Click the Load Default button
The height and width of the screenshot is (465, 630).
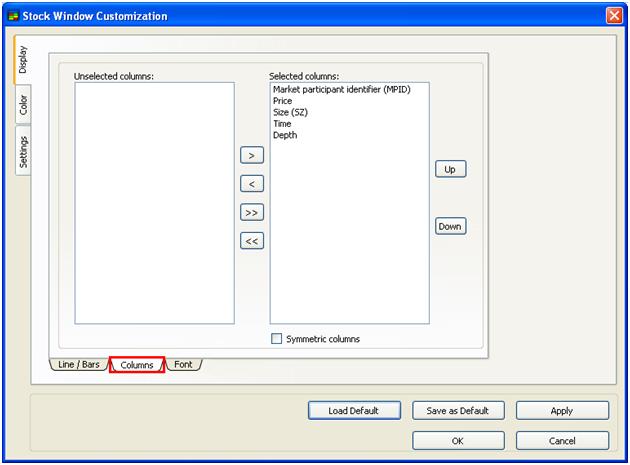(x=351, y=411)
